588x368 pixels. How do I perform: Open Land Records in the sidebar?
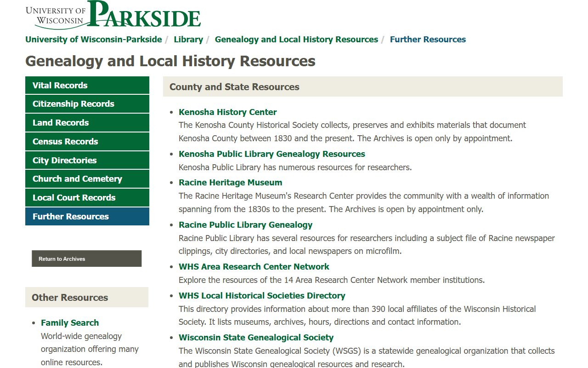(87, 123)
